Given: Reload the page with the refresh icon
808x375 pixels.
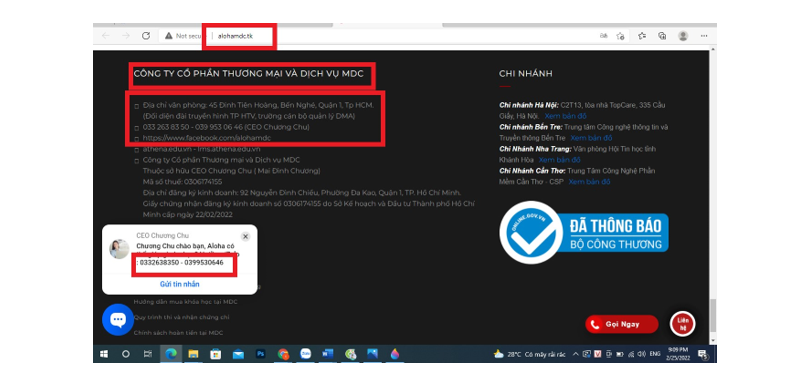Looking at the screenshot, I should 146,36.
